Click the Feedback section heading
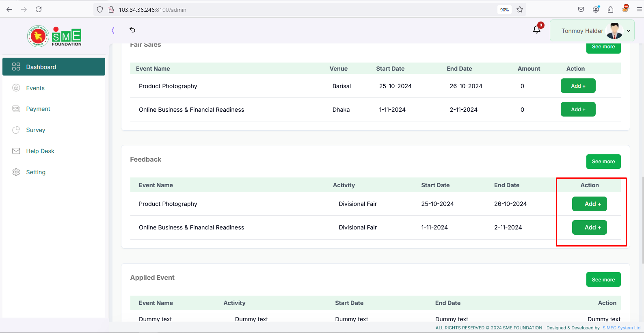The image size is (644, 333). coord(146,159)
